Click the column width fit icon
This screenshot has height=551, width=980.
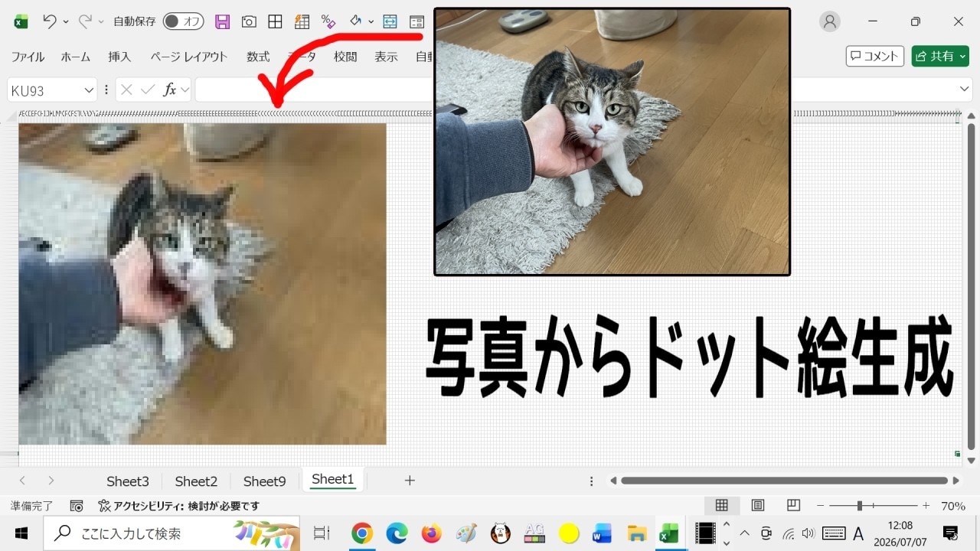coord(390,21)
